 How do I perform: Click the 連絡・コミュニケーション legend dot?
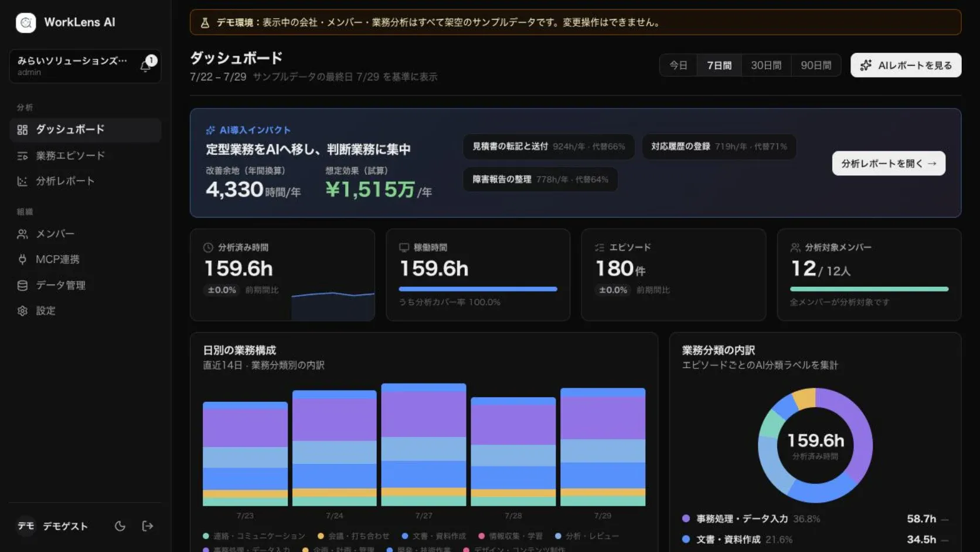tap(206, 536)
